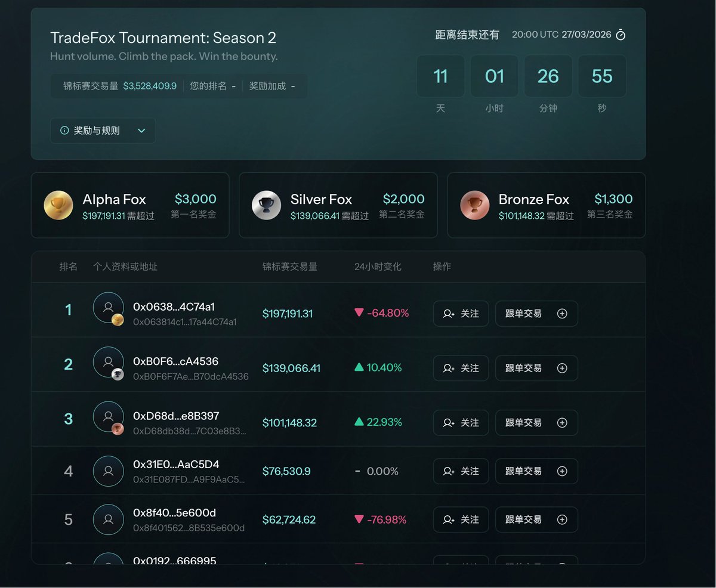Click sub-address 0x8f401562...8B535e600d
716x588 pixels.
click(x=189, y=528)
